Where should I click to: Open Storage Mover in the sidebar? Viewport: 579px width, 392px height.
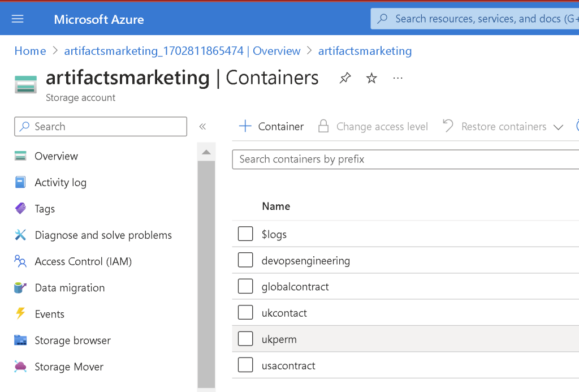coord(69,366)
